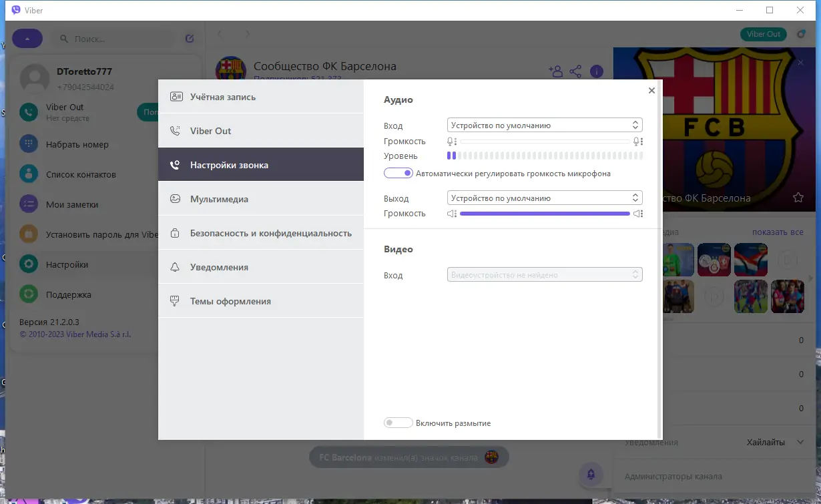Click the Сообщество ФК Барселона avatar
This screenshot has height=504, width=821.
coord(231,70)
